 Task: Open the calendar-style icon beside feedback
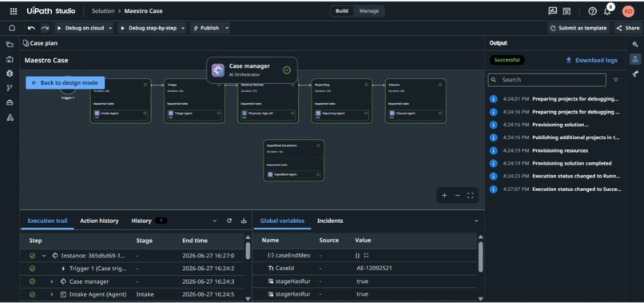click(x=566, y=11)
